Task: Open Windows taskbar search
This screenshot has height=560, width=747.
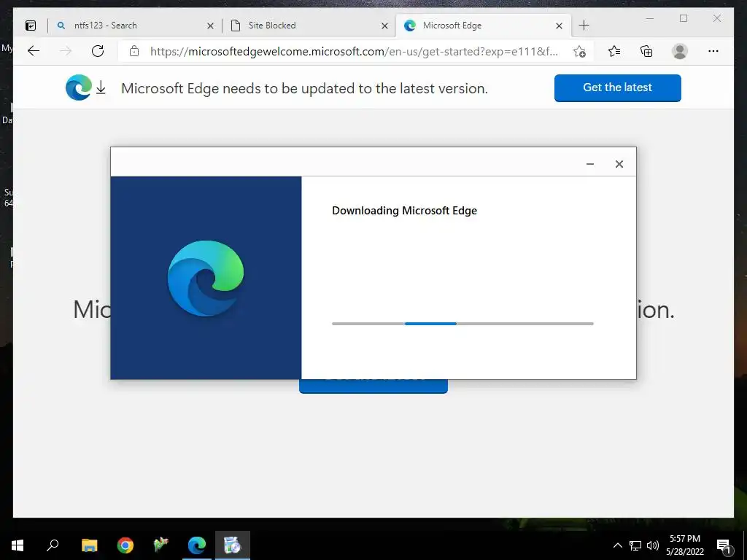Action: [x=53, y=545]
